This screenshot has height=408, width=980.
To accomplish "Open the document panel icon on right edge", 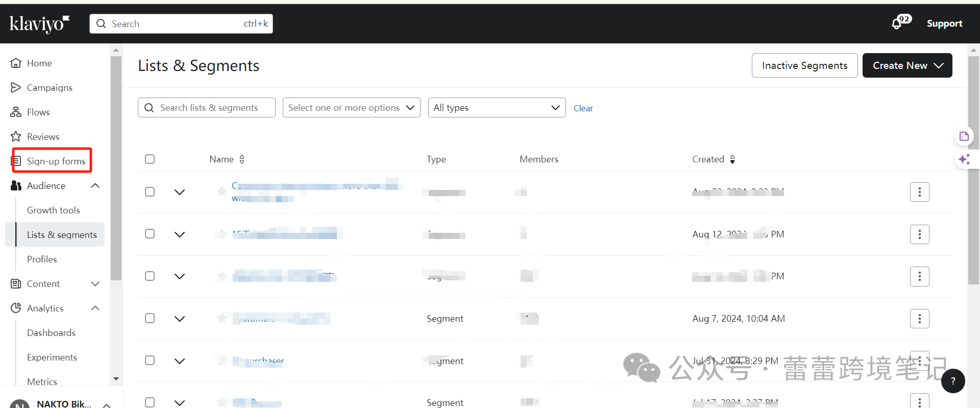I will tap(964, 136).
